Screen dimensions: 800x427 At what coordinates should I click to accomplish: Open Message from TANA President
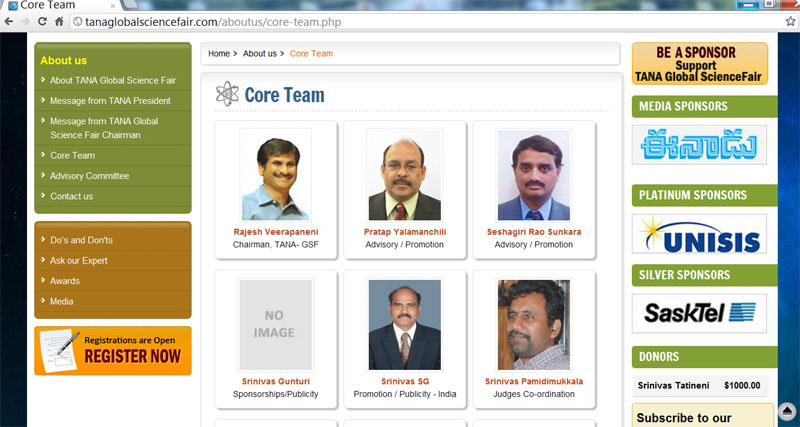coord(110,101)
